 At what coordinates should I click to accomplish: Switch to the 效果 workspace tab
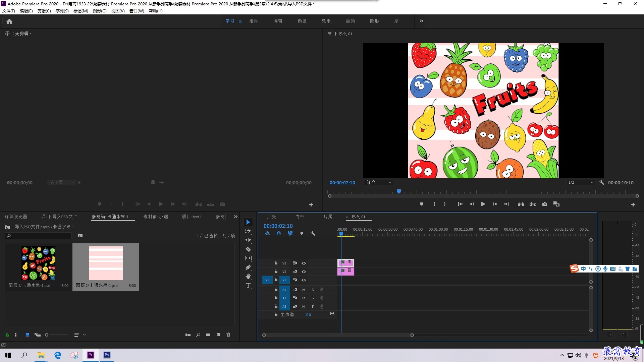tap(326, 21)
